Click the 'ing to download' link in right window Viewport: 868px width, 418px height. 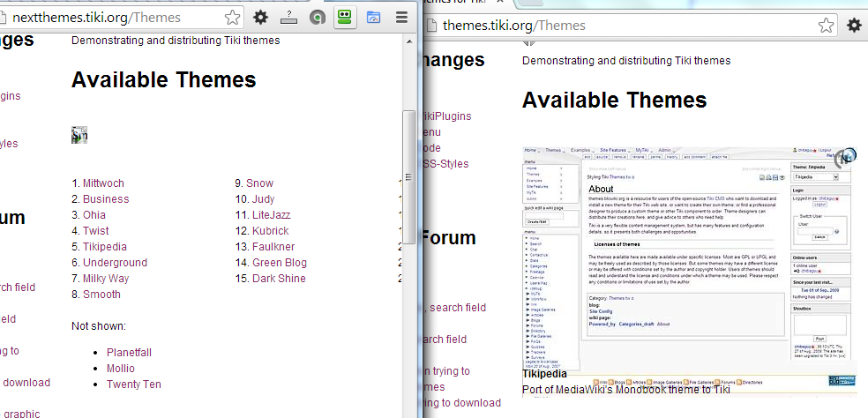click(461, 403)
